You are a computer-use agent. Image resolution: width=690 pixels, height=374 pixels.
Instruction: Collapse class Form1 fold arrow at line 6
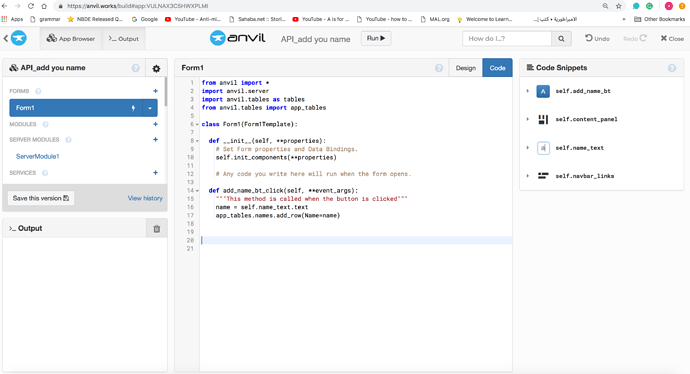point(197,125)
